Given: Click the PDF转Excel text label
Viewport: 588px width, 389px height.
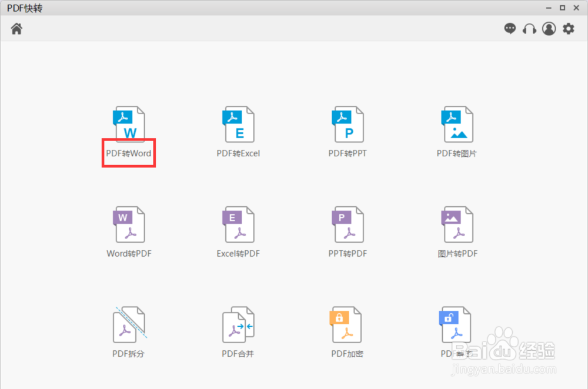Looking at the screenshot, I should pos(238,153).
